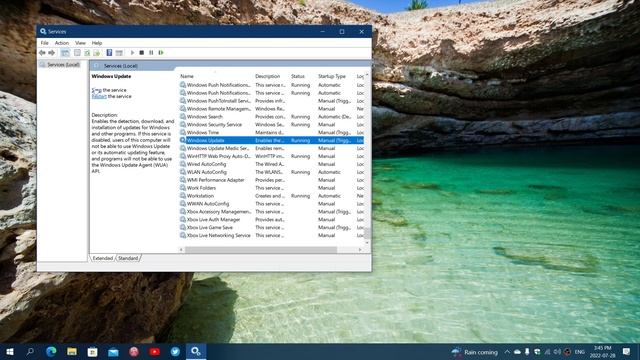640x360 pixels.
Task: Click the Restart Service icon
Action: [161, 53]
